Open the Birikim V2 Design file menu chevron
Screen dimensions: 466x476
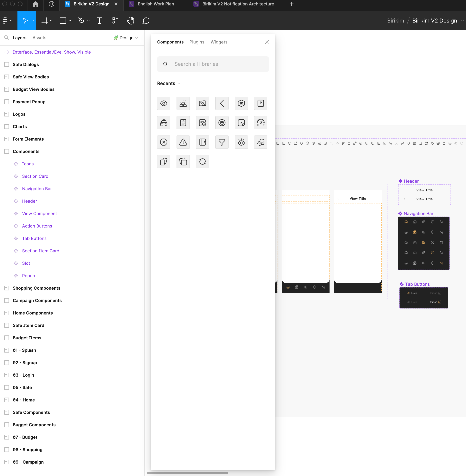462,21
